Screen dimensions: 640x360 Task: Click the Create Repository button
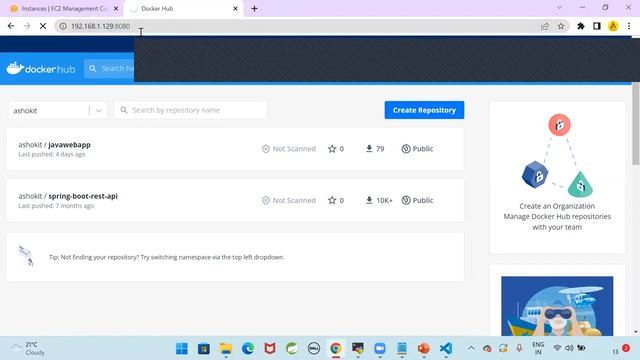424,110
